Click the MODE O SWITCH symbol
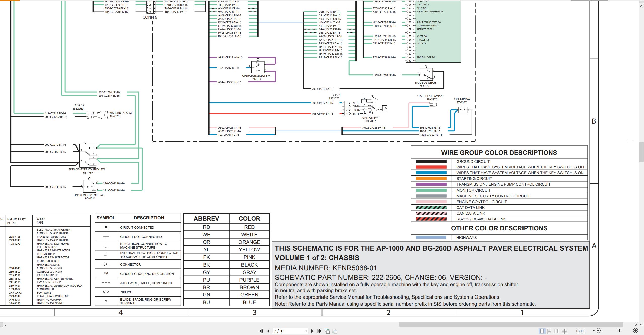644x335 pixels. (426, 73)
